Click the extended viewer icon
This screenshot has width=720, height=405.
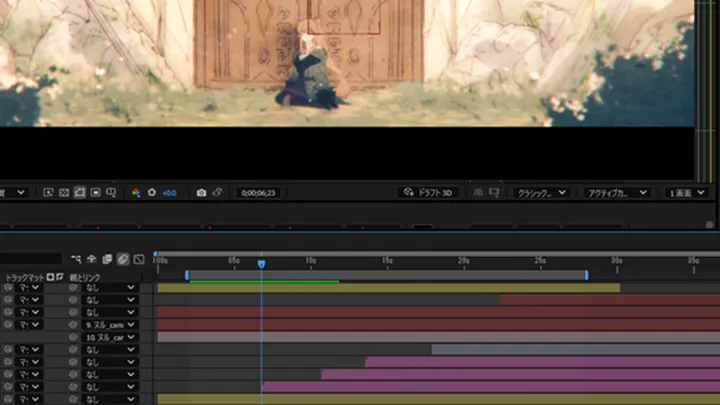(x=494, y=192)
